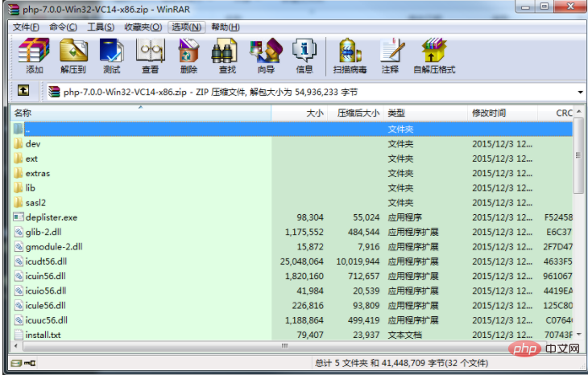Sort by 压缩后大小 column header
Image resolution: width=588 pixels, height=375 pixels.
(355, 113)
